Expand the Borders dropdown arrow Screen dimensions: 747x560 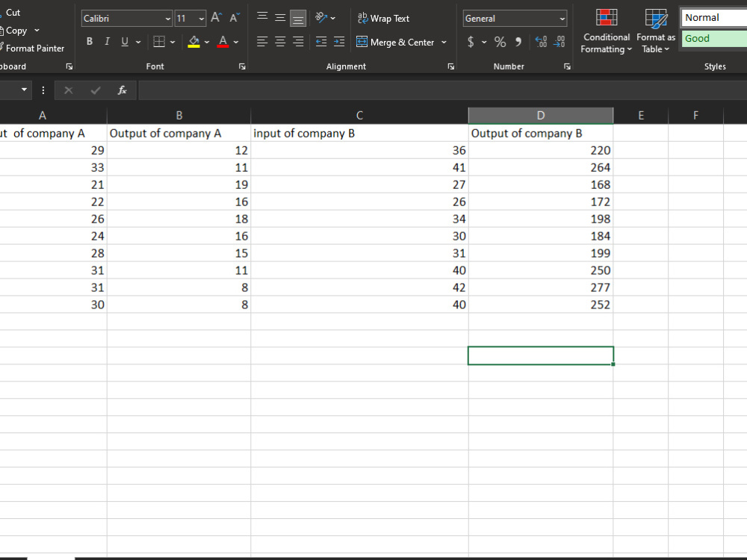pyautogui.click(x=173, y=42)
